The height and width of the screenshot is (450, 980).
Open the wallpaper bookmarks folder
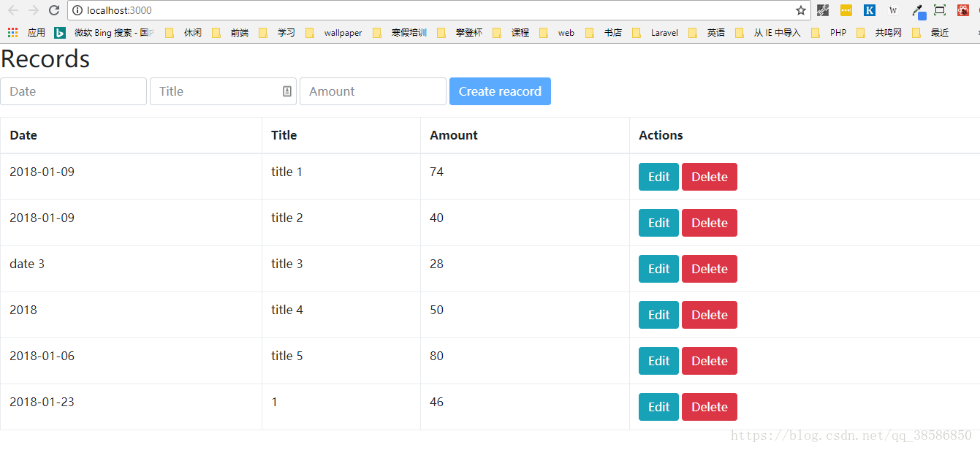tap(335, 33)
